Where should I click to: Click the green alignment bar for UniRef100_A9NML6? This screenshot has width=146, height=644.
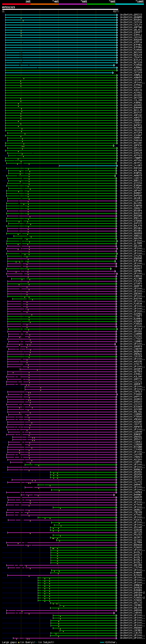pyautogui.click(x=61, y=75)
